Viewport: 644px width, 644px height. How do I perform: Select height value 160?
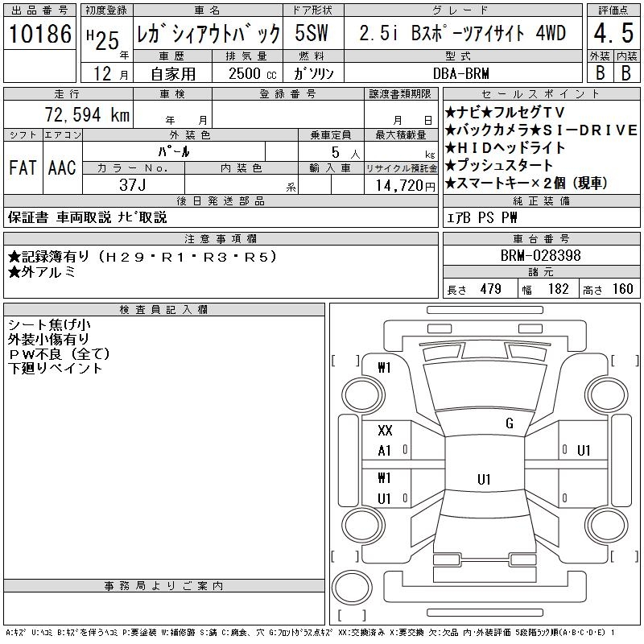[622, 289]
